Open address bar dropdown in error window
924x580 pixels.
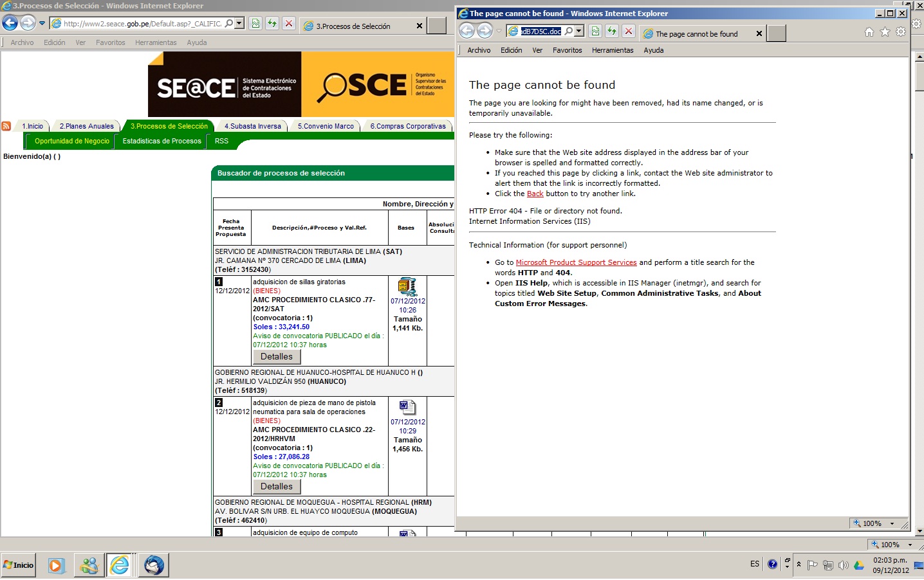[579, 31]
